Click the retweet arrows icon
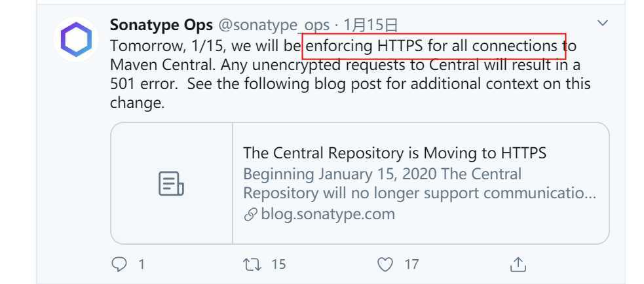The width and height of the screenshot is (644, 284). click(252, 265)
